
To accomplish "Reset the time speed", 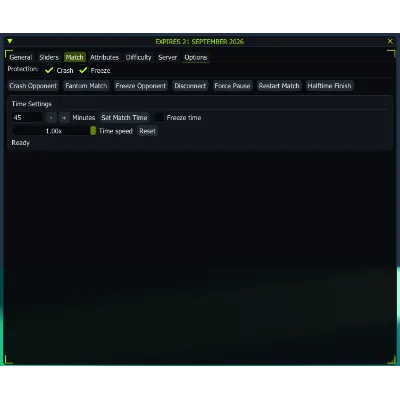I will [147, 131].
